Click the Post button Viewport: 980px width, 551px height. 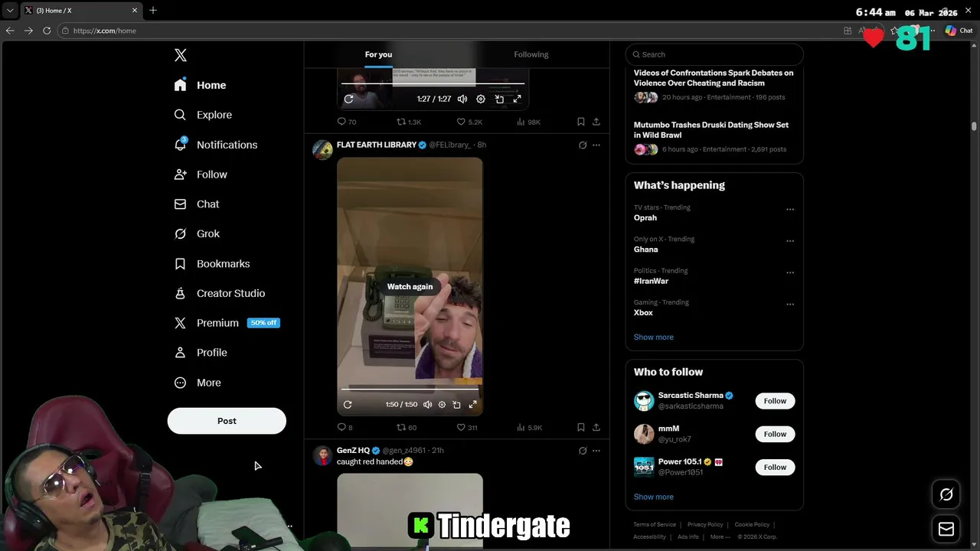click(227, 421)
